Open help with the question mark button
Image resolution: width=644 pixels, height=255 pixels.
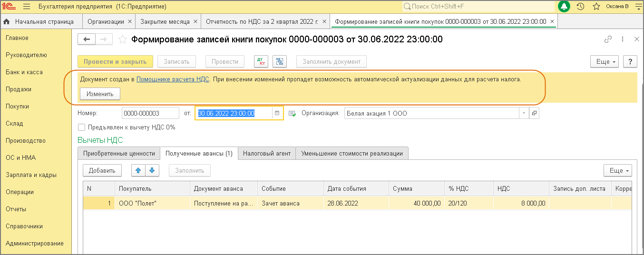(x=630, y=61)
